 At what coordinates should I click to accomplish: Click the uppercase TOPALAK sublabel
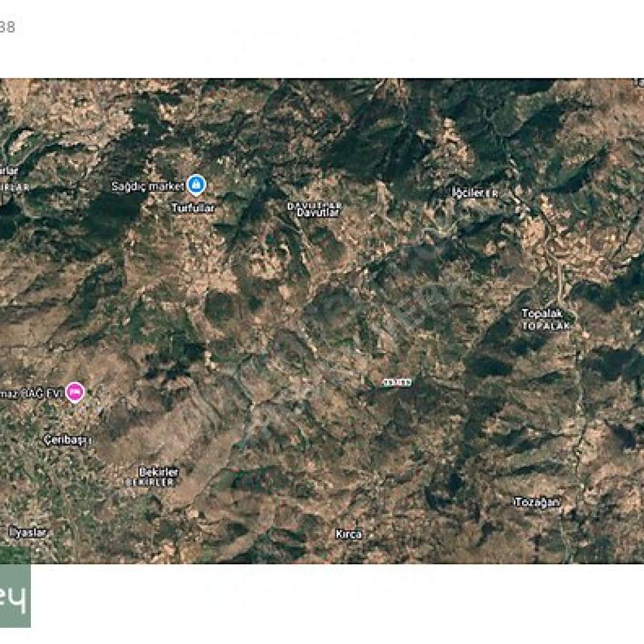click(x=546, y=326)
